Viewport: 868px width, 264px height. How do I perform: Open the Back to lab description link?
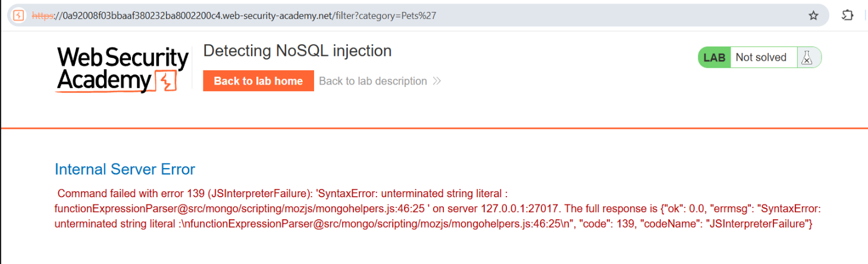click(x=373, y=81)
